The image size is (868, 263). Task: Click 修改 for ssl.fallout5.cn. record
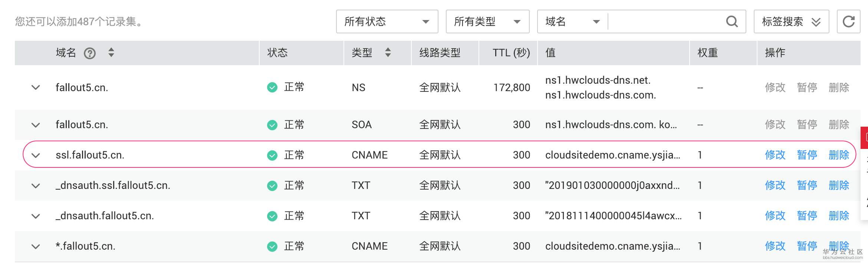pyautogui.click(x=775, y=155)
